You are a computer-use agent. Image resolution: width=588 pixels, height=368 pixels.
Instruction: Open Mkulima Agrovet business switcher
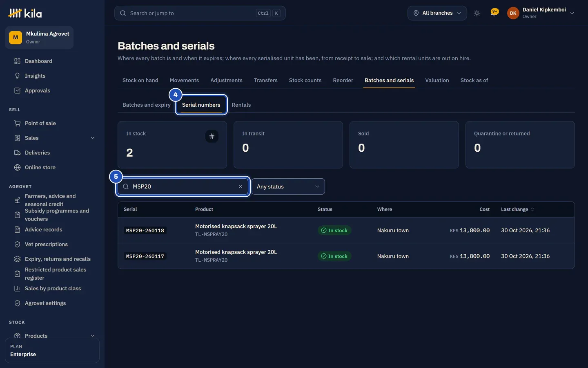39,38
